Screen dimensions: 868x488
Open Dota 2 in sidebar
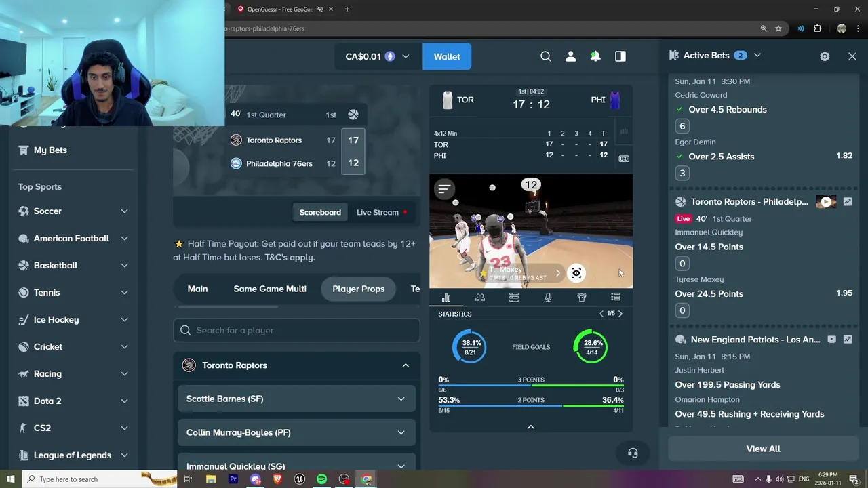(x=47, y=401)
